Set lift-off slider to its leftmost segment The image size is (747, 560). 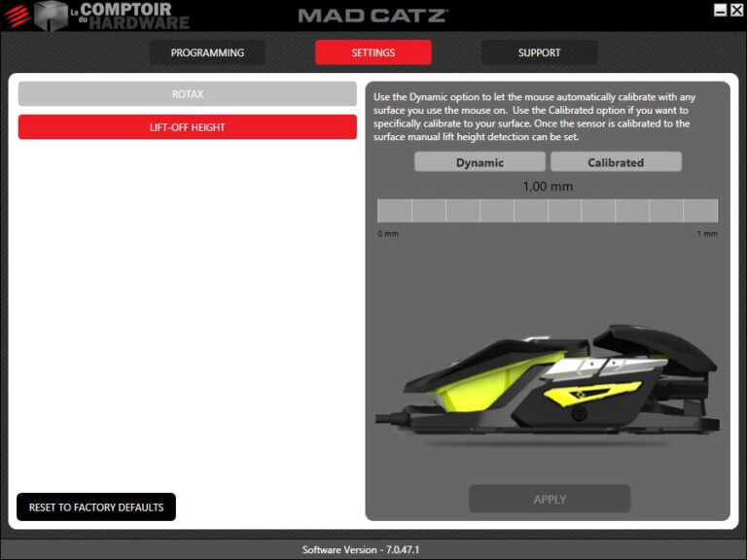[x=394, y=211]
